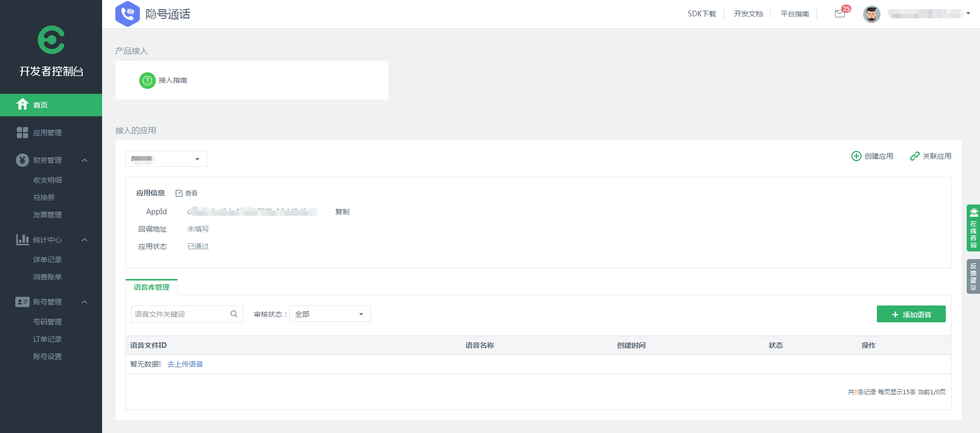Click the 去上传语音 link

point(185,364)
